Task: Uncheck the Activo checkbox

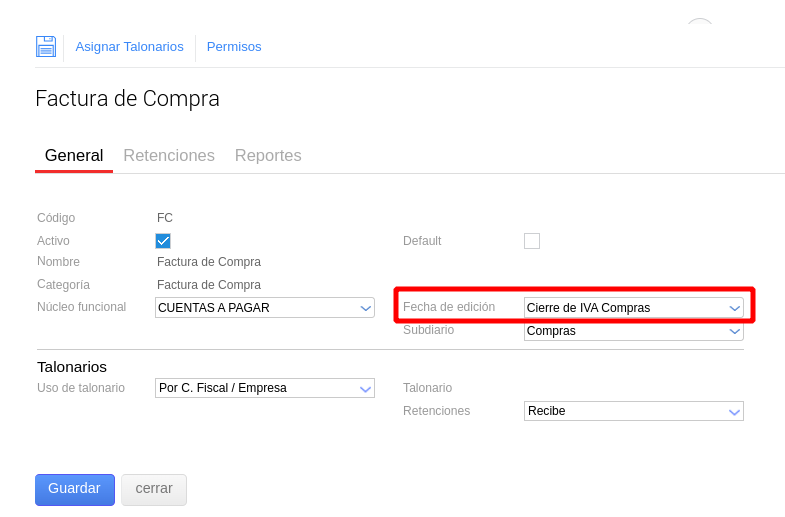Action: (163, 241)
